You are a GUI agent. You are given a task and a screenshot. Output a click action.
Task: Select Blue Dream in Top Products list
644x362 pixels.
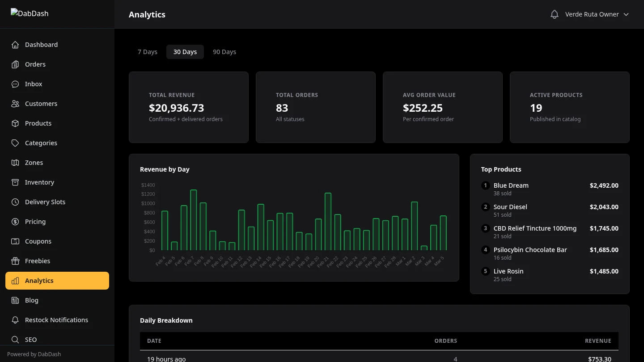tap(511, 185)
